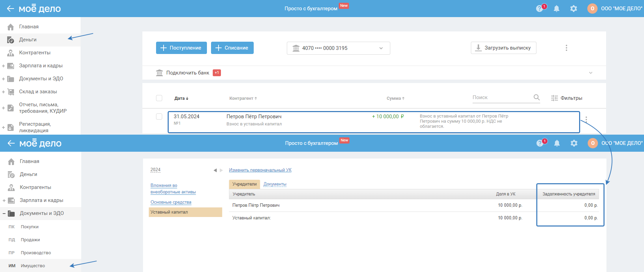Image resolution: width=644 pixels, height=272 pixels.
Task: Click the Главная home icon in the lower sidebar
Action: tap(11, 161)
